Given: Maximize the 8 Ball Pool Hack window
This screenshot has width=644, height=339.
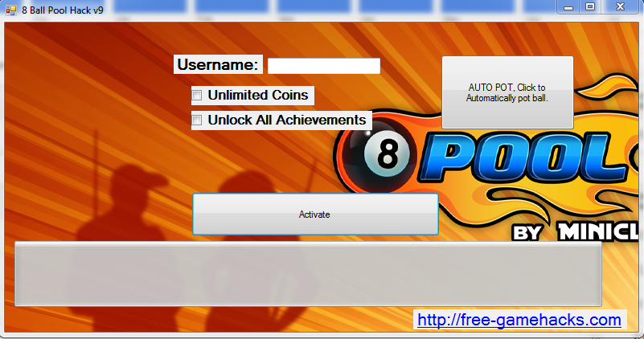Looking at the screenshot, I should click(x=590, y=7).
